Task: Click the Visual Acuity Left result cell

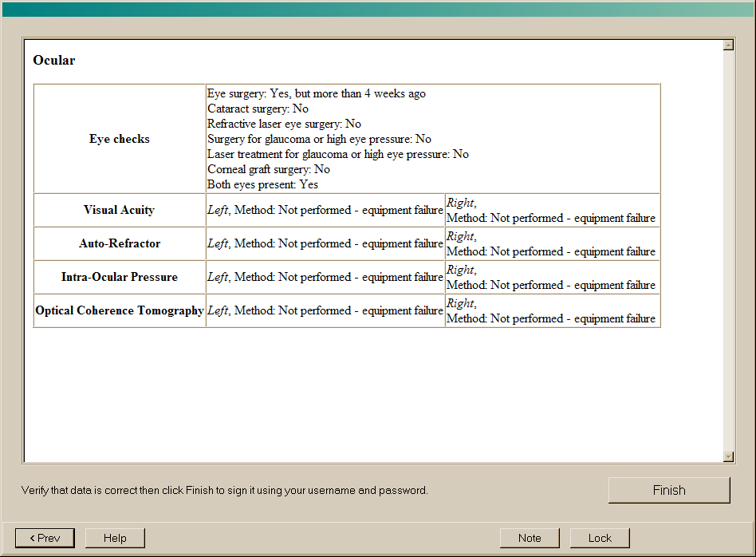Action: (x=325, y=210)
